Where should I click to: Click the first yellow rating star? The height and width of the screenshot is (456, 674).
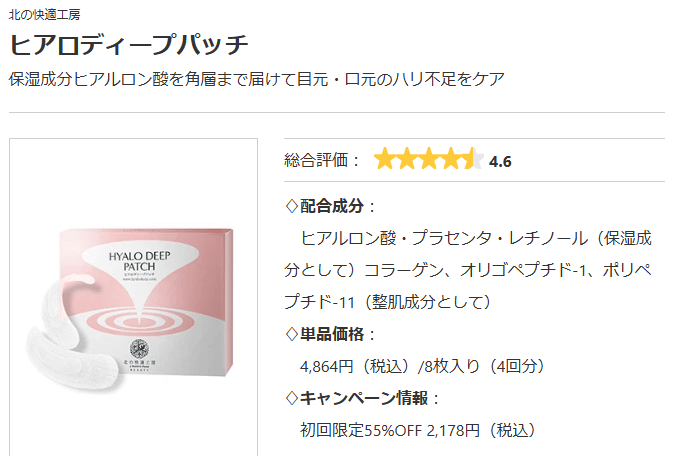[x=385, y=160]
